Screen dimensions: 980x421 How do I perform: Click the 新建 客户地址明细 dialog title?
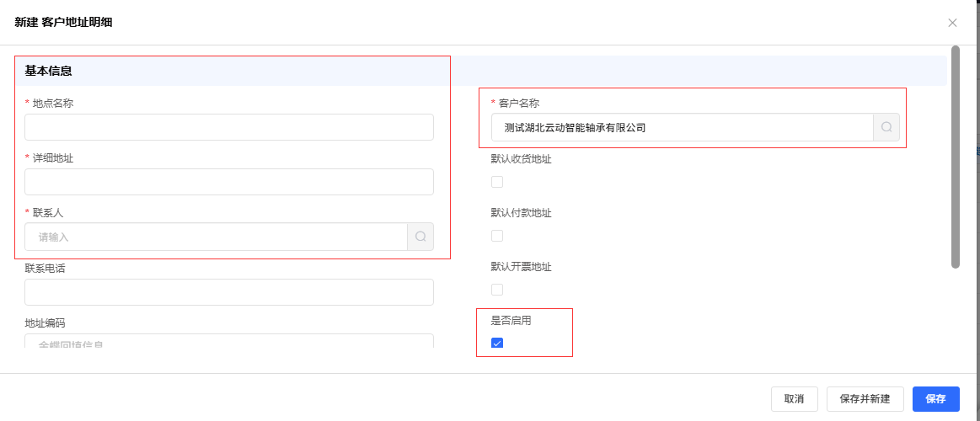(64, 22)
